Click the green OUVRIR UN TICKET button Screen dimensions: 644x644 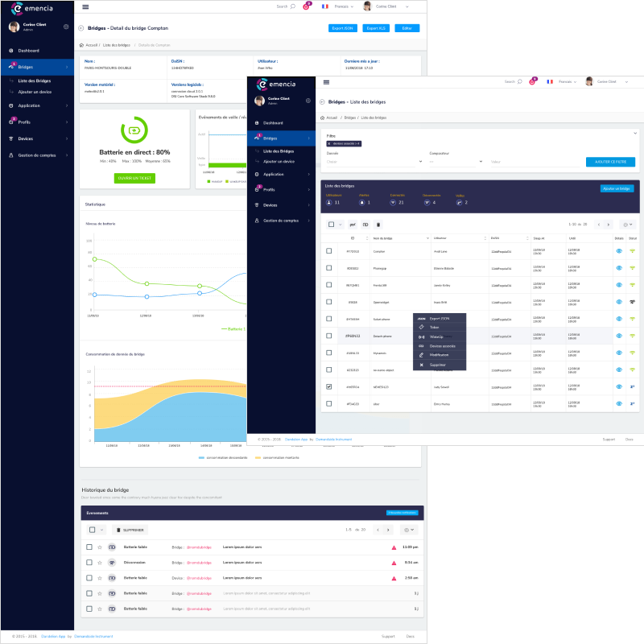(x=134, y=178)
